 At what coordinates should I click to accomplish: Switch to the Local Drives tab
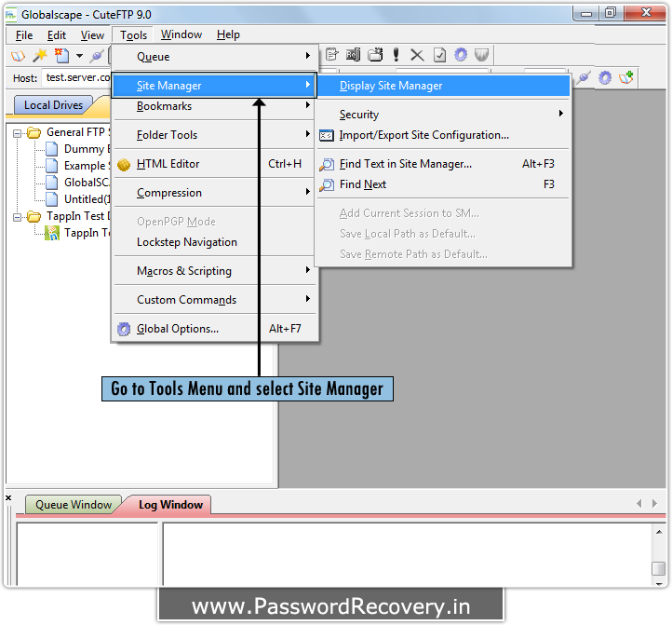(54, 105)
